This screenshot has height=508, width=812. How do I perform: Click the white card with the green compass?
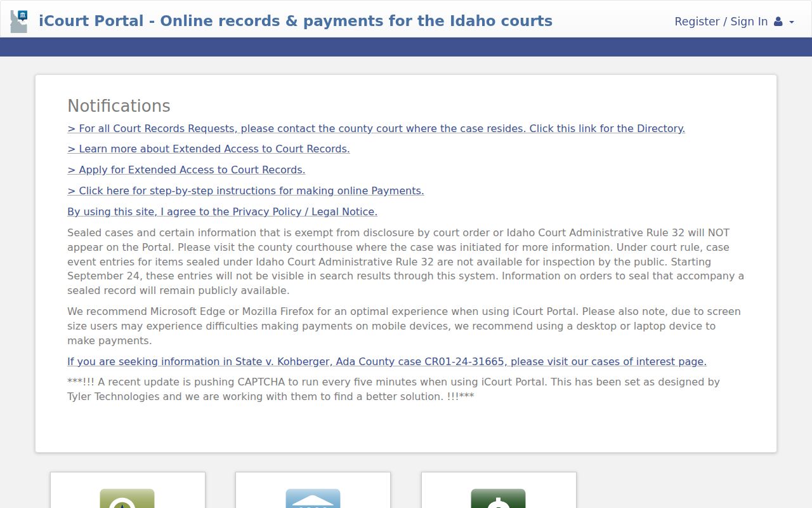point(128,490)
